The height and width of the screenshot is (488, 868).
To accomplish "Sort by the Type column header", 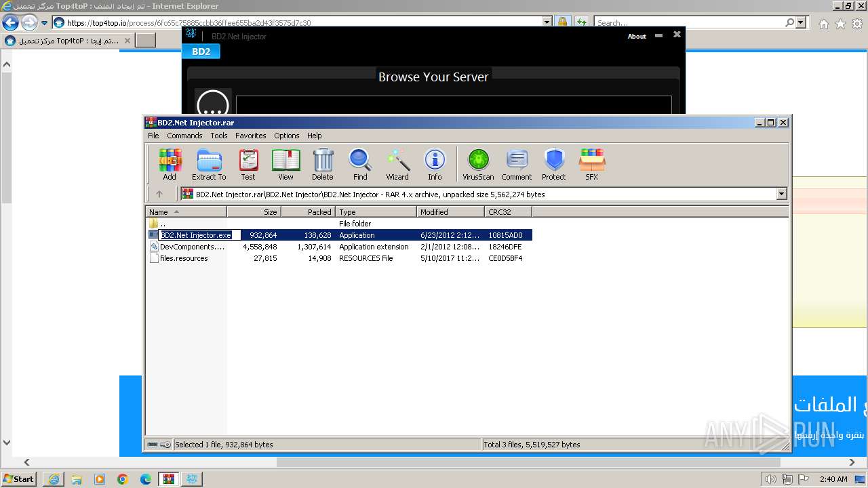I will (x=376, y=212).
